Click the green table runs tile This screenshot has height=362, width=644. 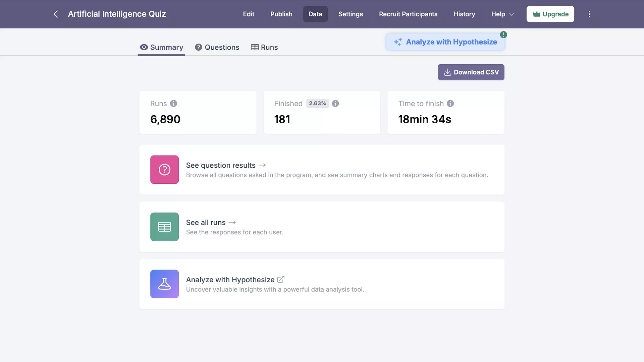pyautogui.click(x=164, y=227)
